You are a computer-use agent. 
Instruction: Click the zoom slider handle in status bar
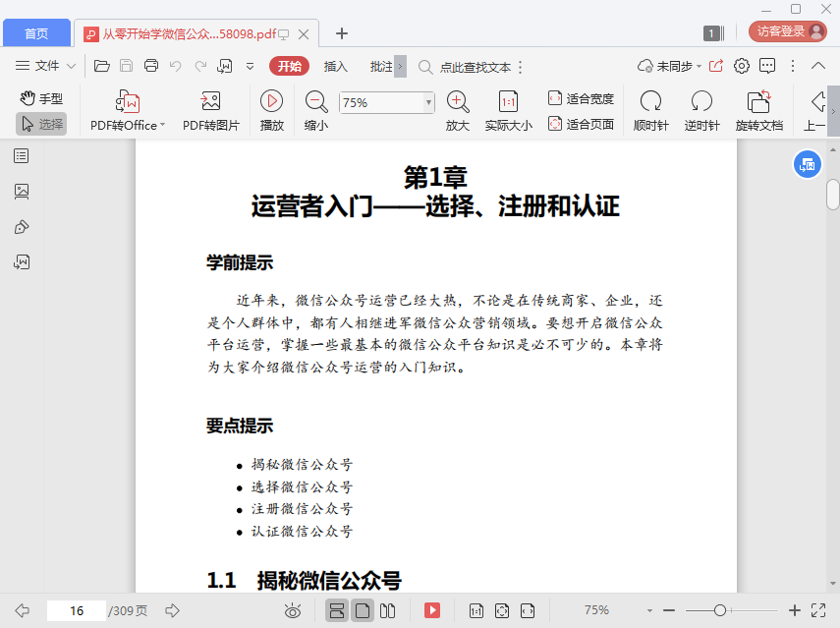[720, 610]
